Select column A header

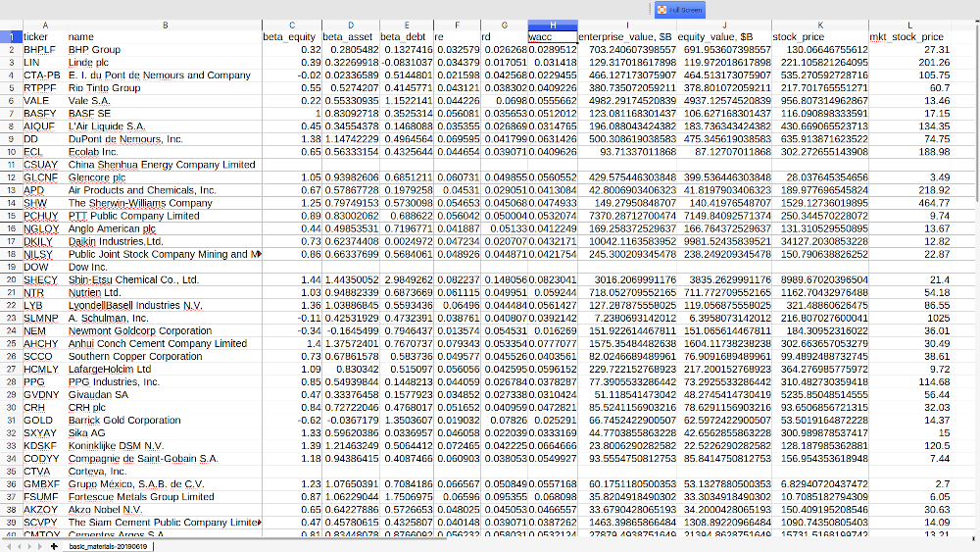(x=45, y=25)
